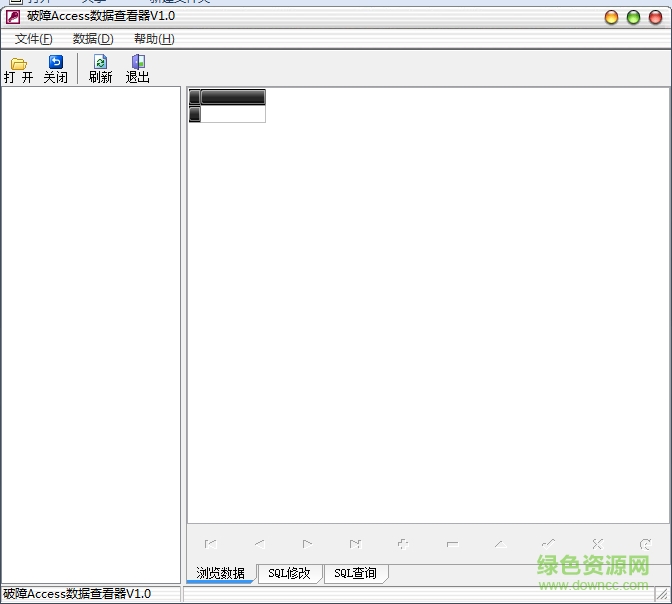Switch to the SQL修改 tab
This screenshot has width=672, height=604.
tap(289, 574)
